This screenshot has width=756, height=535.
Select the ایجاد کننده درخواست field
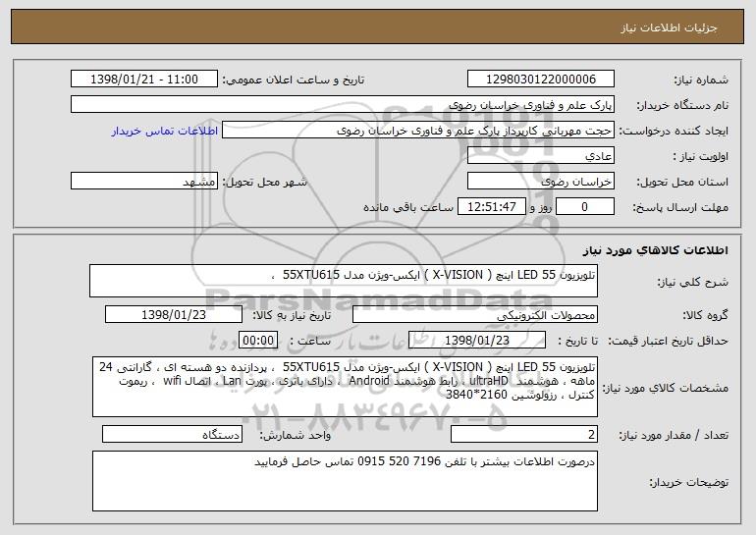point(418,131)
